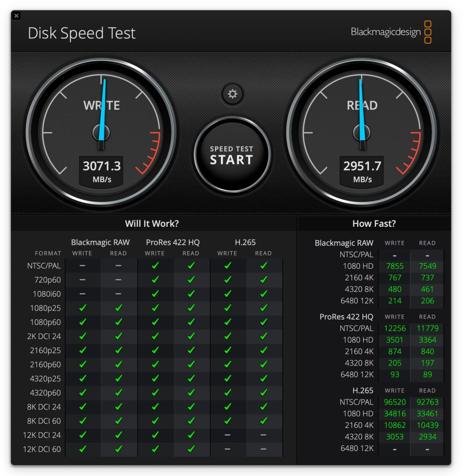
Task: Click the ProRes 422 HQ 1080 HD write value 3501
Action: [395, 340]
